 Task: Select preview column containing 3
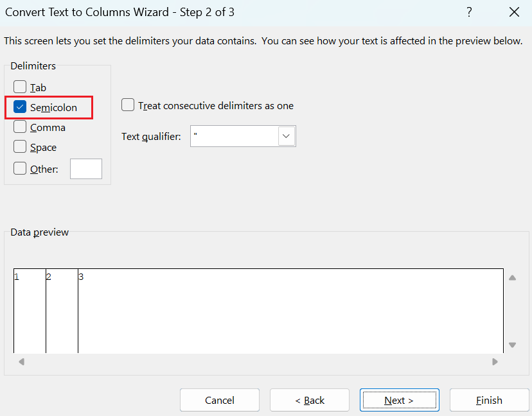click(x=290, y=311)
